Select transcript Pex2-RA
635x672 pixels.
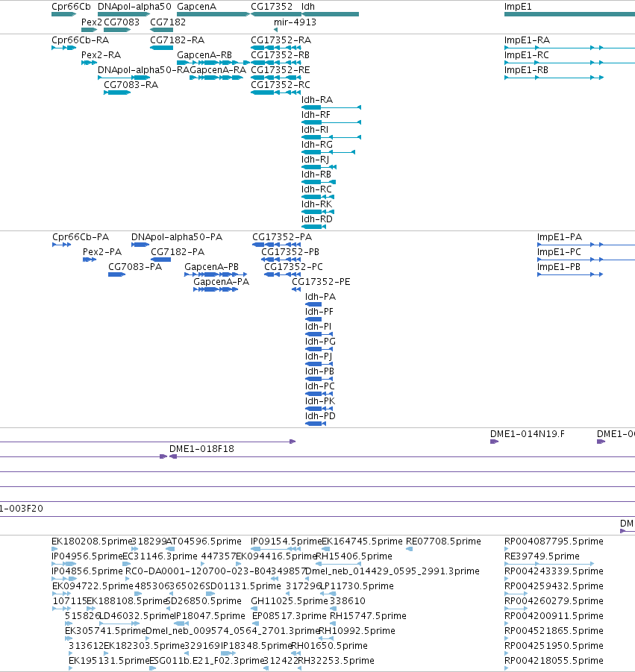101,55
